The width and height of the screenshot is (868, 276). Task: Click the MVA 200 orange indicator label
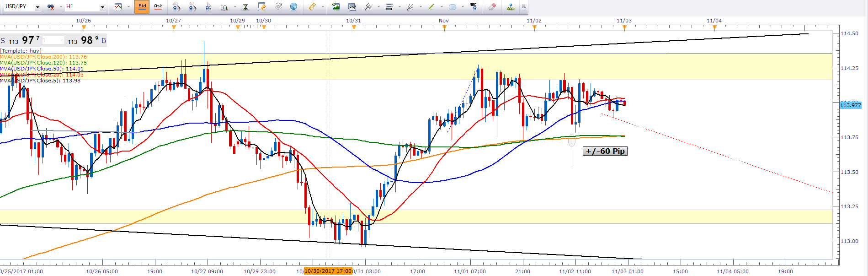(x=43, y=57)
